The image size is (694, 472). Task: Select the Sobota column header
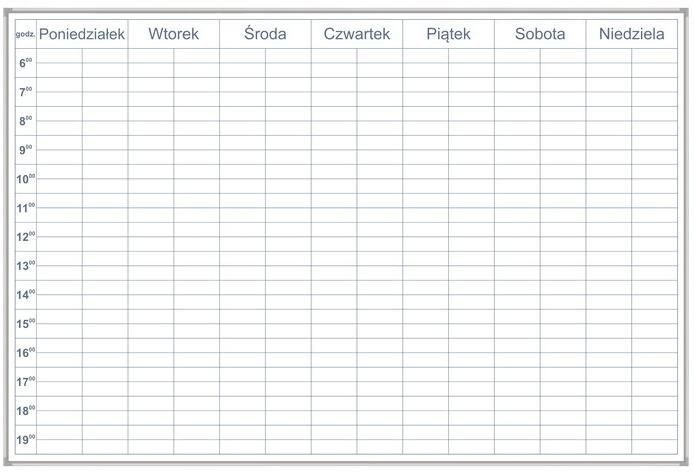tap(540, 34)
